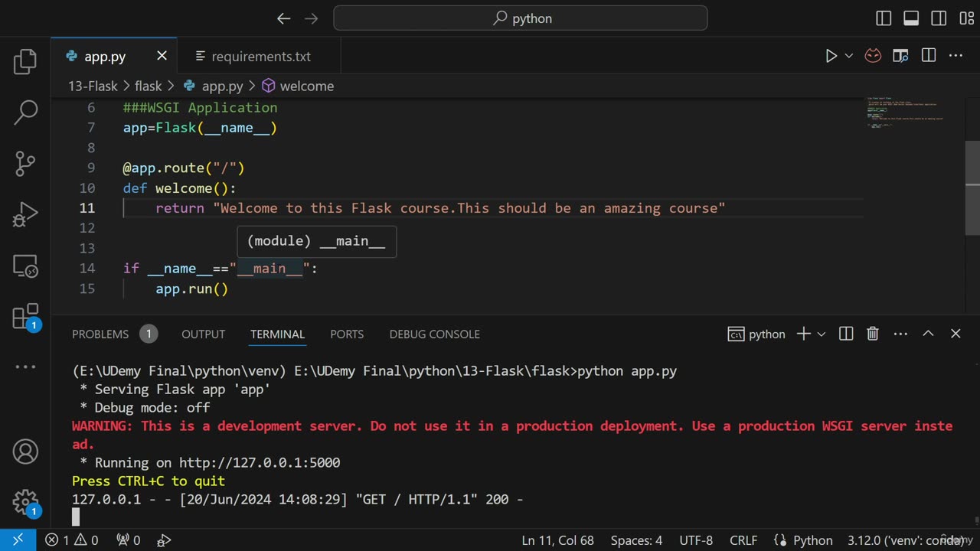The height and width of the screenshot is (551, 980).
Task: Click "def welcome():" on line 10
Action: tap(180, 188)
